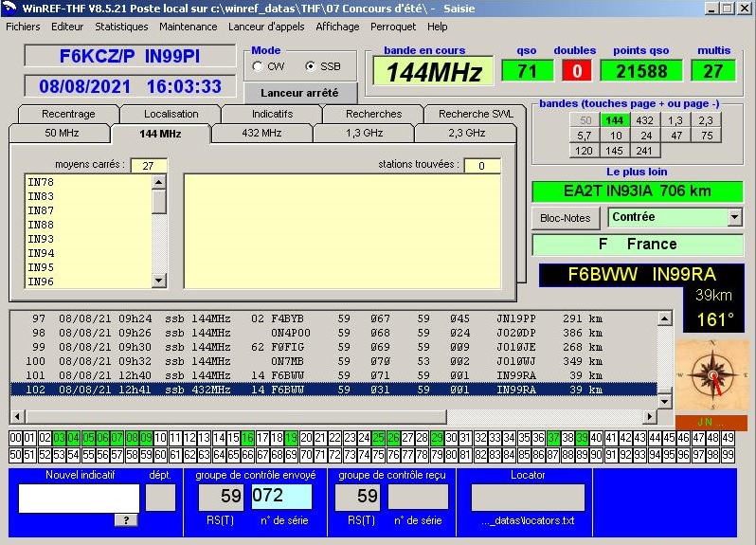This screenshot has width=756, height=545.
Task: Click the orange JN indicator below compass
Action: coord(711,422)
